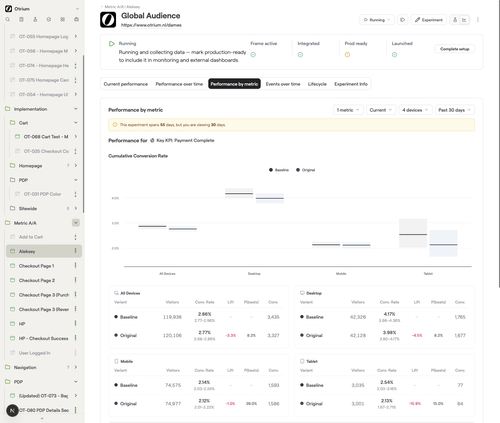Open options dots for Add to Cart
This screenshot has height=423, width=500.
click(75, 237)
